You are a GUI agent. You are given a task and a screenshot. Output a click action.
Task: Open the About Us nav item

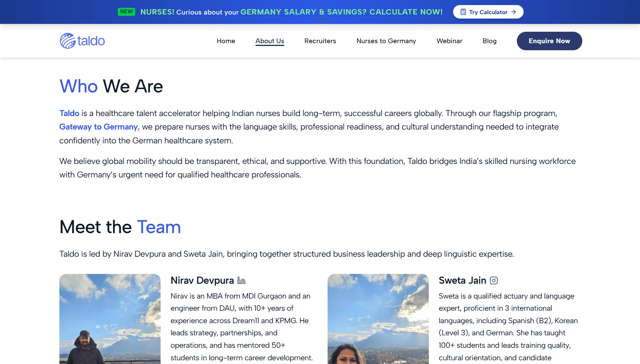pos(270,41)
